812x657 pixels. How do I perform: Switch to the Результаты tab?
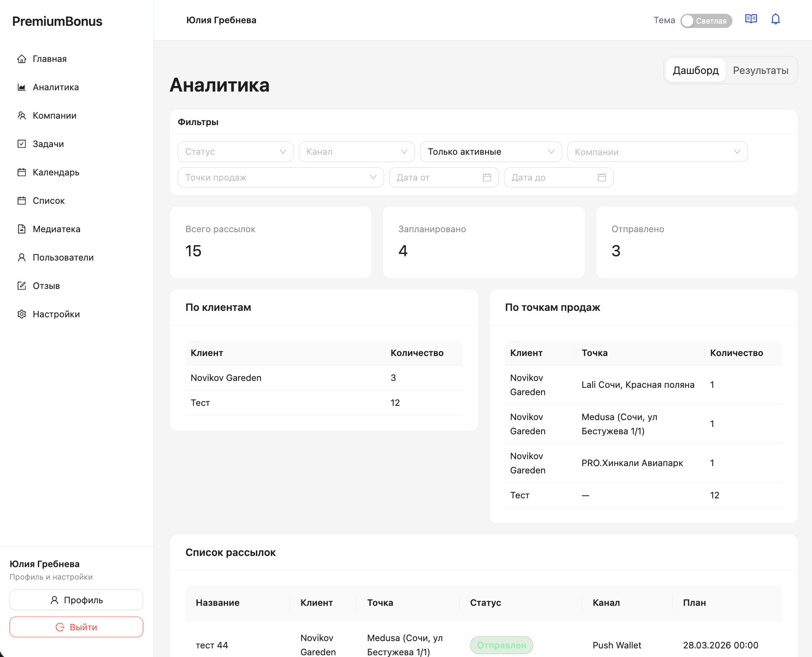point(760,71)
